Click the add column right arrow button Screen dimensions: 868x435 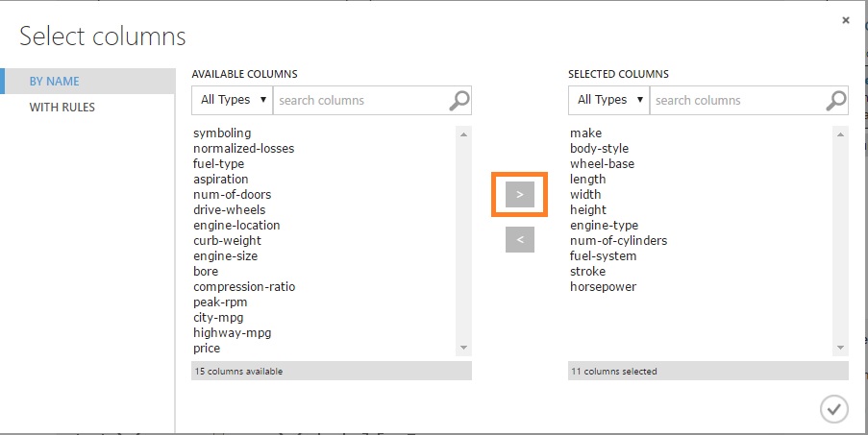(x=519, y=195)
